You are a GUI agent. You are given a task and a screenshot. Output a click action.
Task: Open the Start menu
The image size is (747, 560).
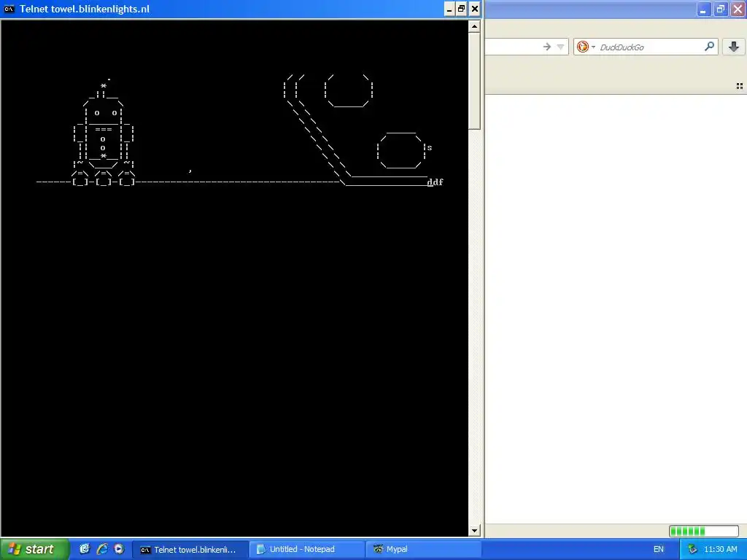pyautogui.click(x=34, y=549)
